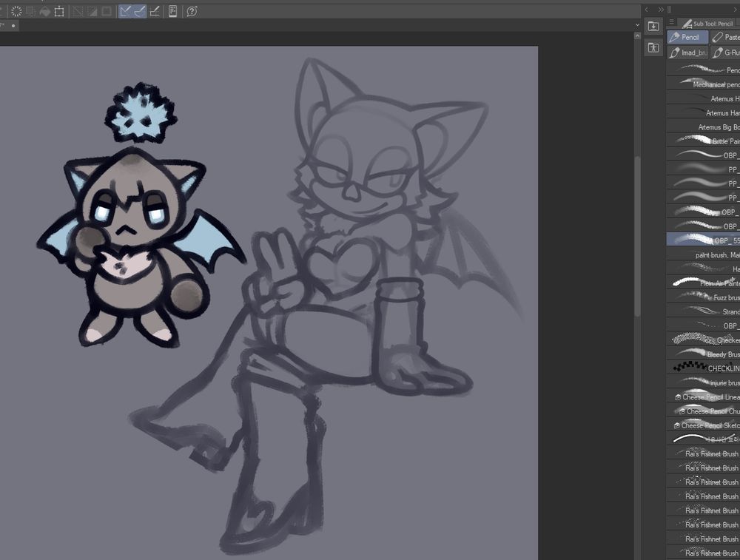Image resolution: width=740 pixels, height=560 pixels.
Task: Click the Show selection border icon
Action: click(107, 11)
